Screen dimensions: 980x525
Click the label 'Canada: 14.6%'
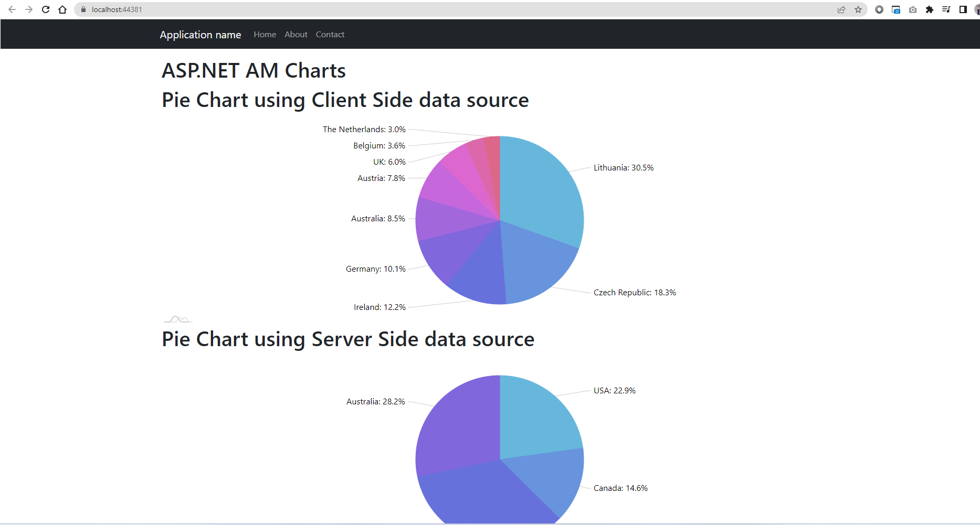tap(620, 488)
